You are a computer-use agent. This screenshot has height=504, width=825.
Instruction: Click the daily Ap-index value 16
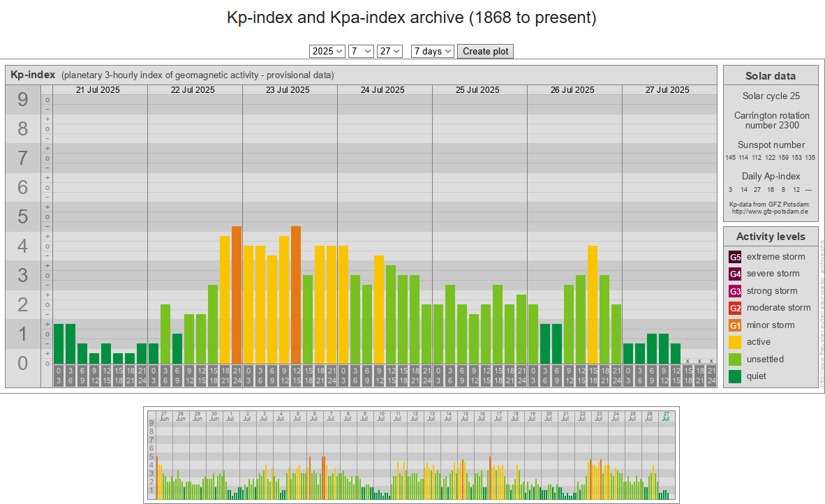pyautogui.click(x=771, y=189)
